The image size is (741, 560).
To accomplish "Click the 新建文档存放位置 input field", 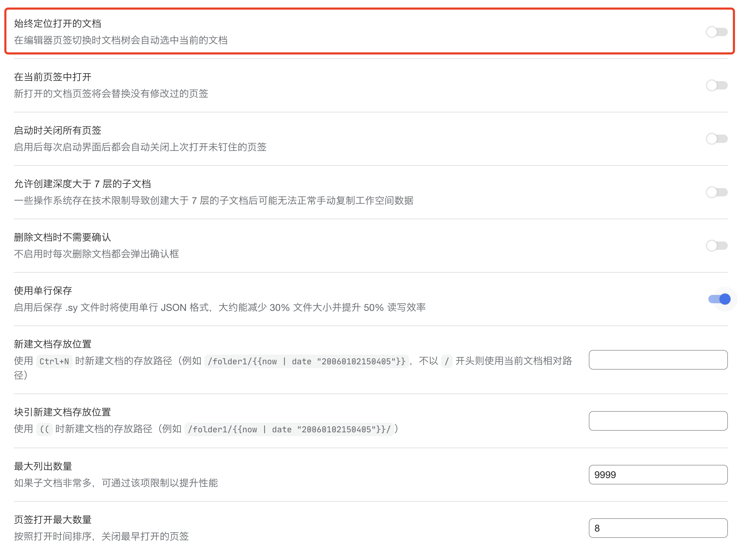I will (x=658, y=360).
